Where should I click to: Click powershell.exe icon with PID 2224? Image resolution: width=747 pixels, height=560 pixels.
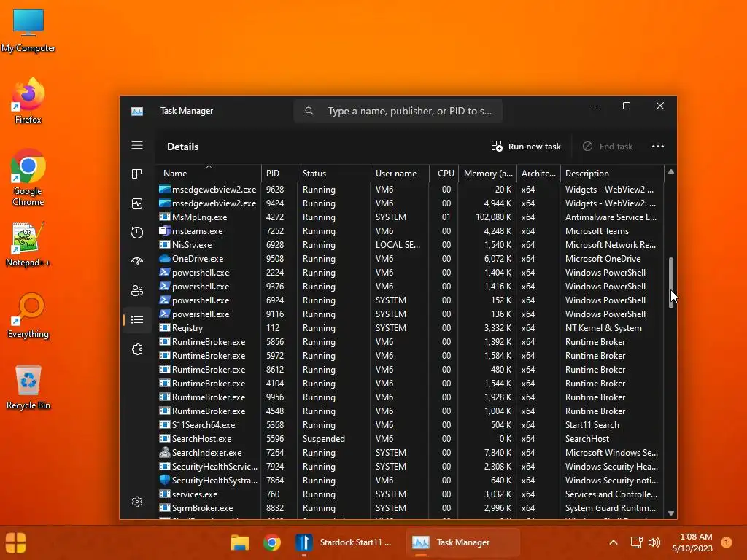164,273
